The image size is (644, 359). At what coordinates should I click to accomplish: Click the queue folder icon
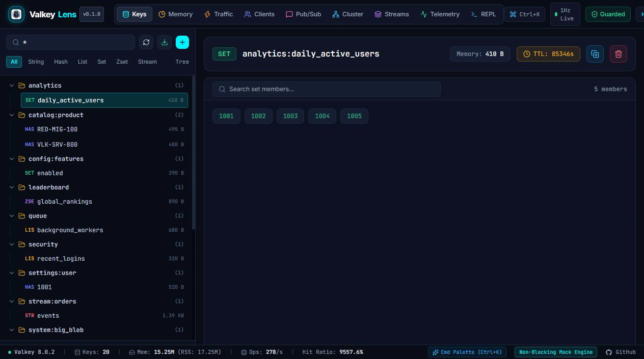[x=22, y=216]
